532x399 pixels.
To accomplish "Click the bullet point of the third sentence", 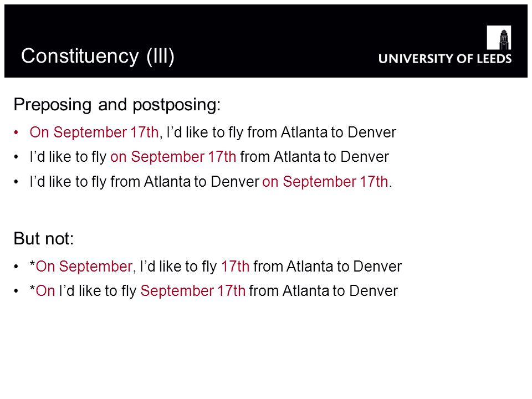I will click(16, 182).
